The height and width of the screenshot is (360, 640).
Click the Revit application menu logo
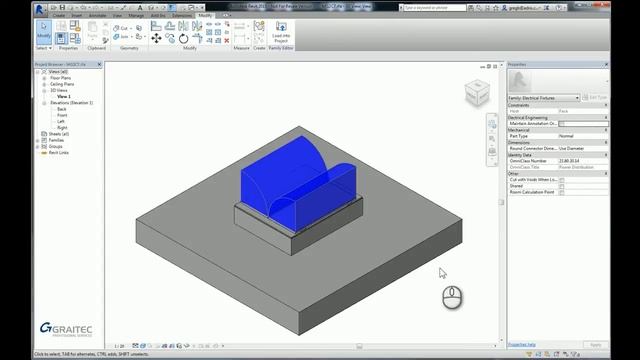[x=40, y=9]
